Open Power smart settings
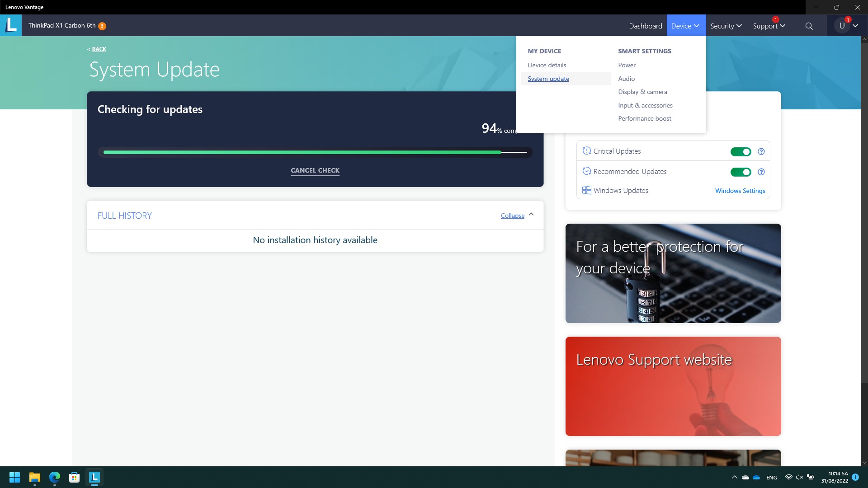The image size is (868, 488). pyautogui.click(x=627, y=65)
